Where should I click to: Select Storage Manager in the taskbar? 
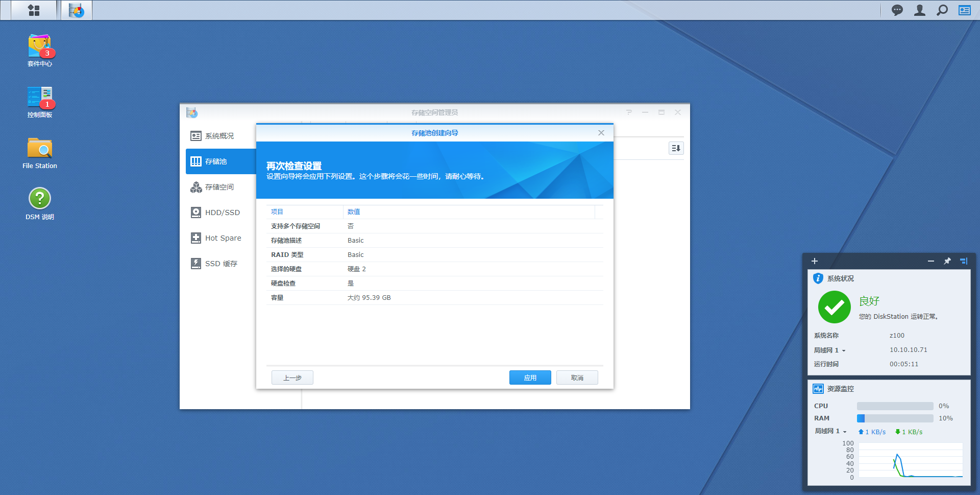pyautogui.click(x=77, y=10)
